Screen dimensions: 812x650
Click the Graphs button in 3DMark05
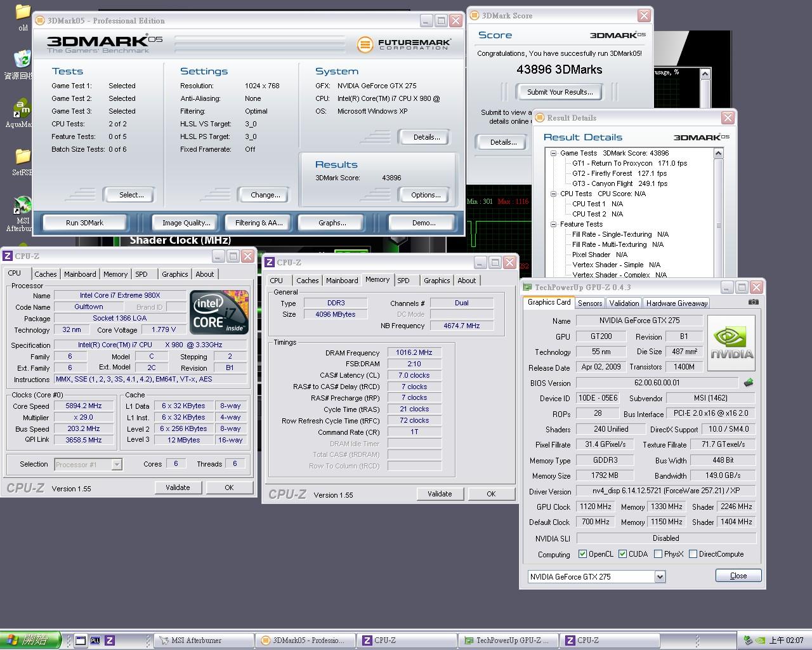pos(332,223)
